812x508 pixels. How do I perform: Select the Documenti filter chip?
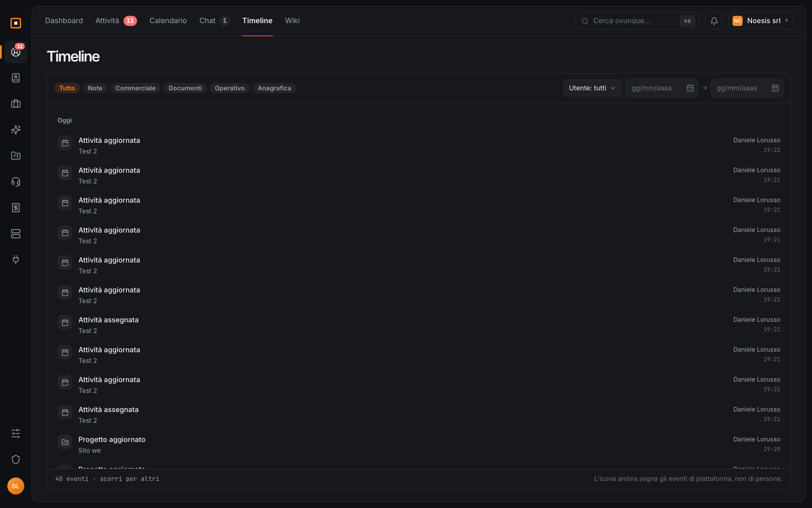(x=185, y=88)
